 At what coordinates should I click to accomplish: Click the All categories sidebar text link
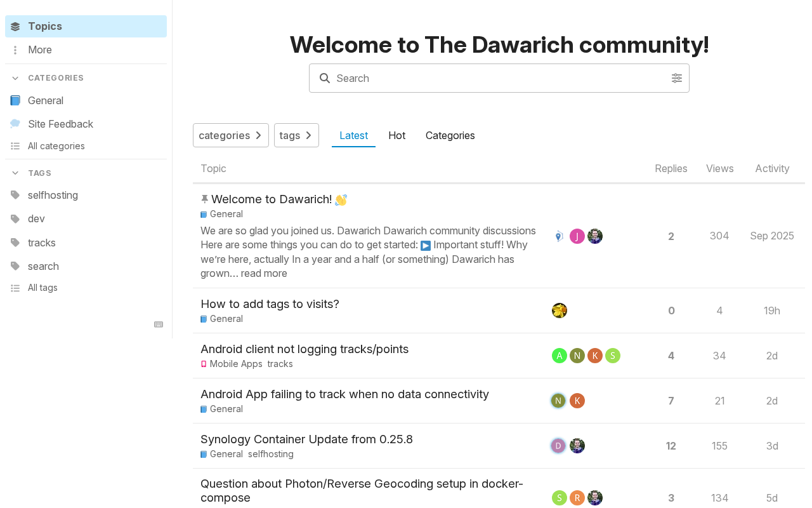(x=56, y=146)
